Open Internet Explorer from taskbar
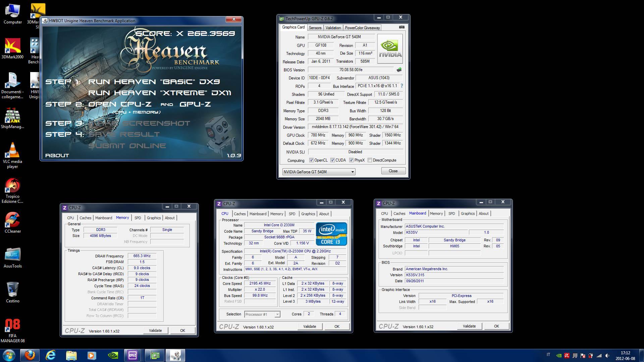 click(51, 355)
